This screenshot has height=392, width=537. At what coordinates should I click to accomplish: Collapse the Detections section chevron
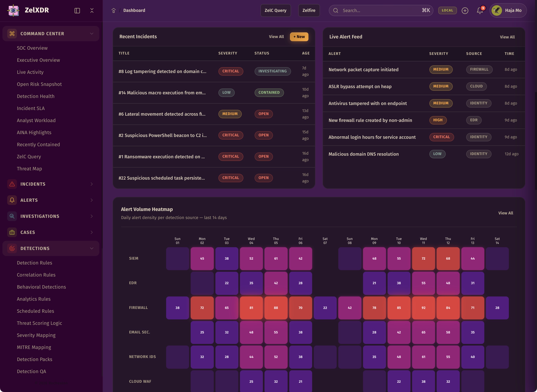92,248
